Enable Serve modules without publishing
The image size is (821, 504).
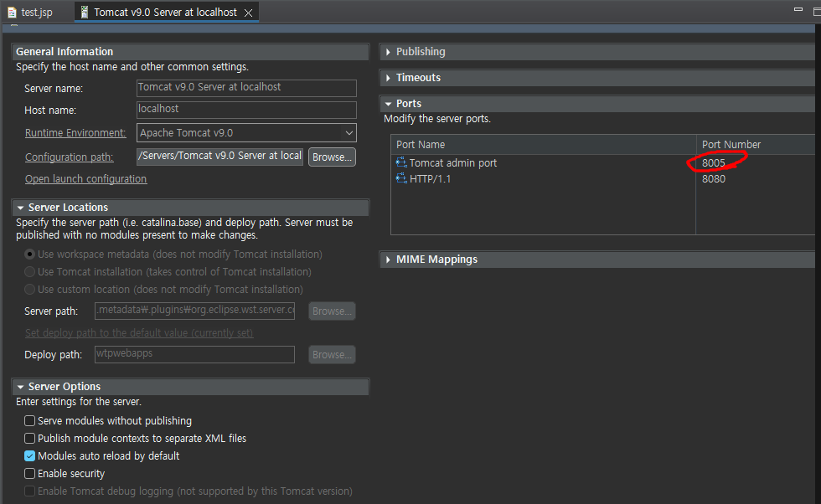tap(30, 421)
